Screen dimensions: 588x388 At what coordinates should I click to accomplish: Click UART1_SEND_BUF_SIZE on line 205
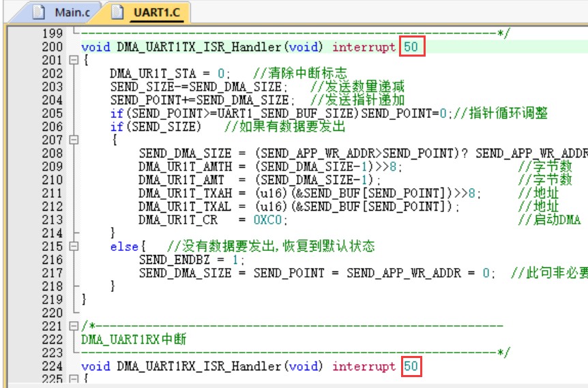(x=285, y=113)
